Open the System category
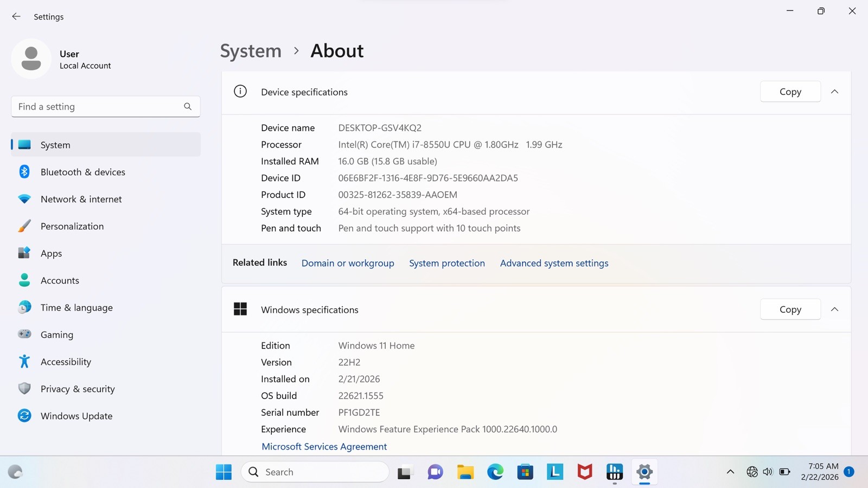Screen dimensions: 868x488 [106, 145]
